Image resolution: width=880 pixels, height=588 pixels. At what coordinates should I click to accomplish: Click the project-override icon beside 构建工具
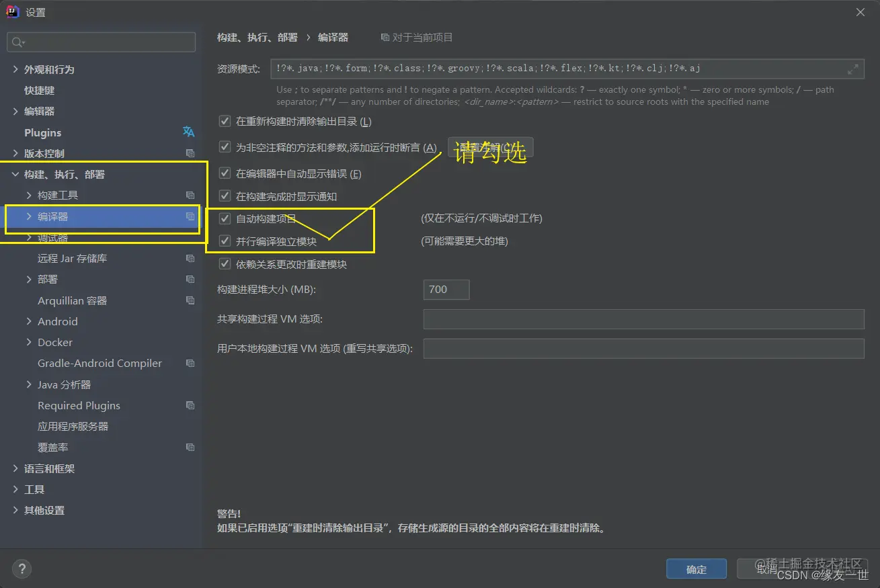coord(190,195)
